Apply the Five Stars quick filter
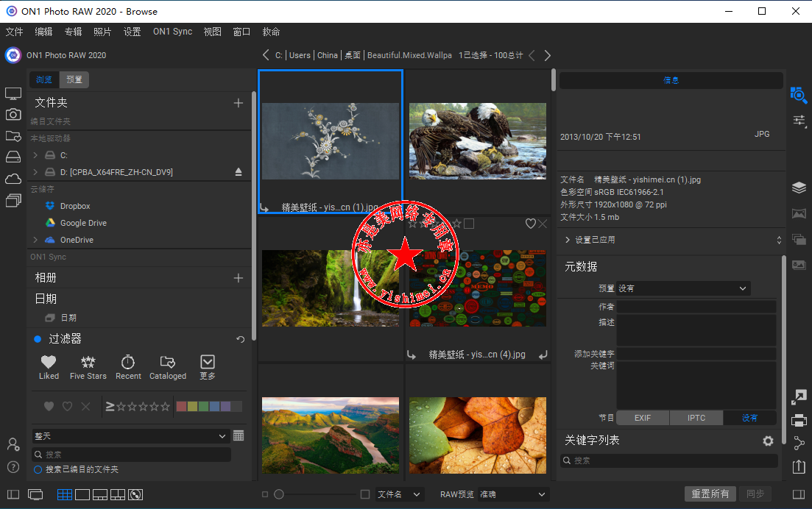 click(x=88, y=368)
